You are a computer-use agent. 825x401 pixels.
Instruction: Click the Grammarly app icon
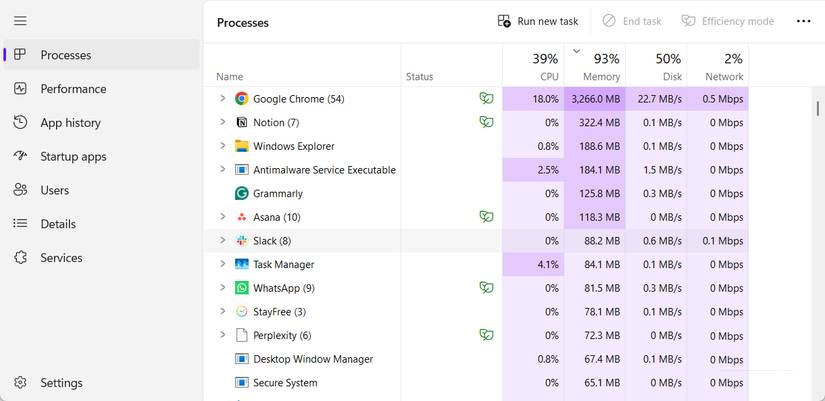point(242,193)
